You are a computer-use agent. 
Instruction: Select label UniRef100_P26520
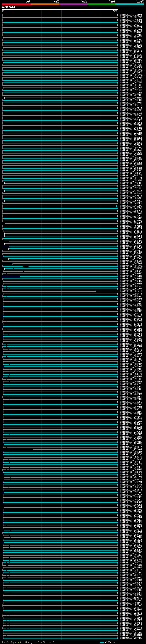[131, 37]
